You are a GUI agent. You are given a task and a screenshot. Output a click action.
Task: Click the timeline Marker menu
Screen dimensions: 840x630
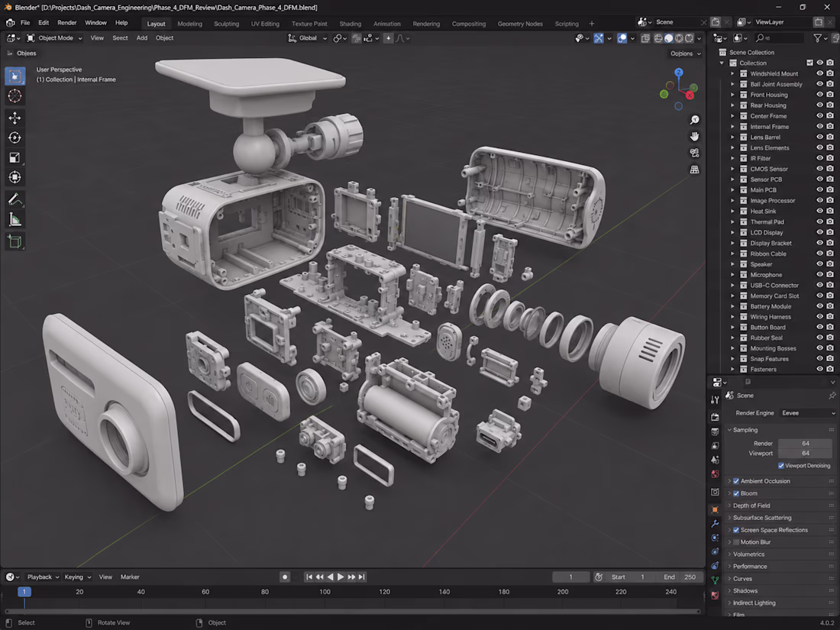(x=130, y=577)
